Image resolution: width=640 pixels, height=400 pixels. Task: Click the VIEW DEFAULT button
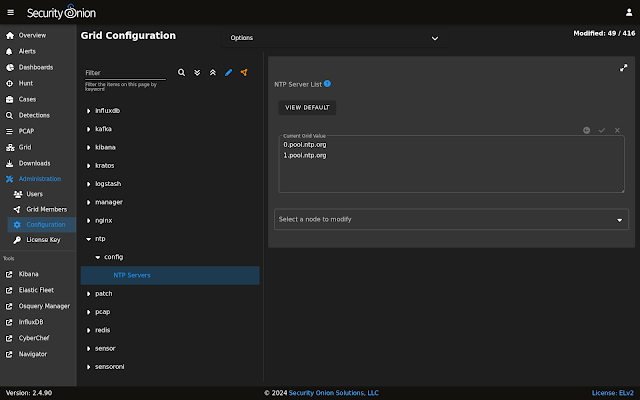[307, 108]
